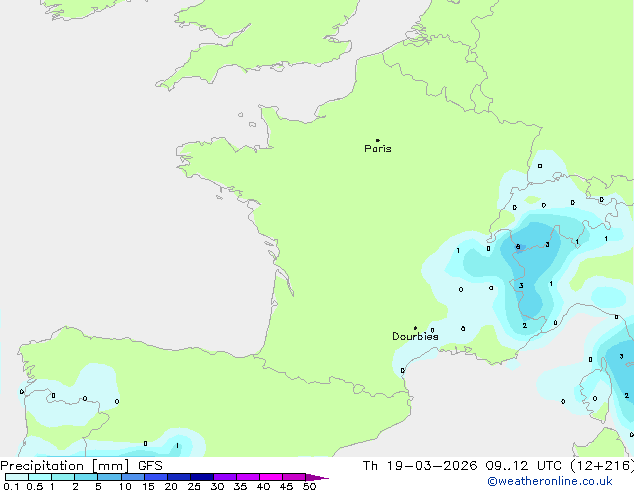Click the legend label 0.1
This screenshot has width=634, height=490.
[11, 486]
